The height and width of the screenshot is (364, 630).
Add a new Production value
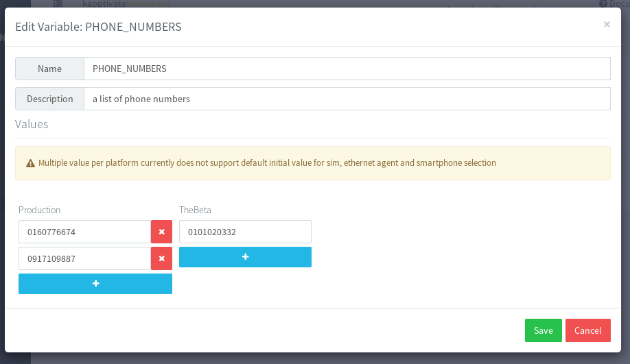click(95, 284)
